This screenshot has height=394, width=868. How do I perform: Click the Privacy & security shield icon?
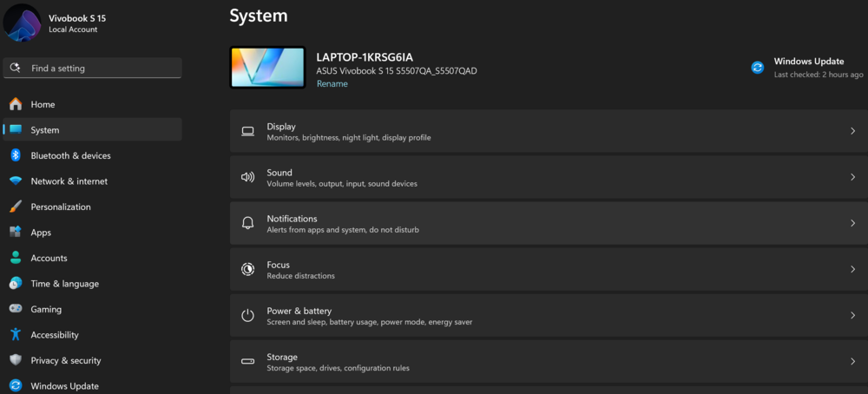16,360
